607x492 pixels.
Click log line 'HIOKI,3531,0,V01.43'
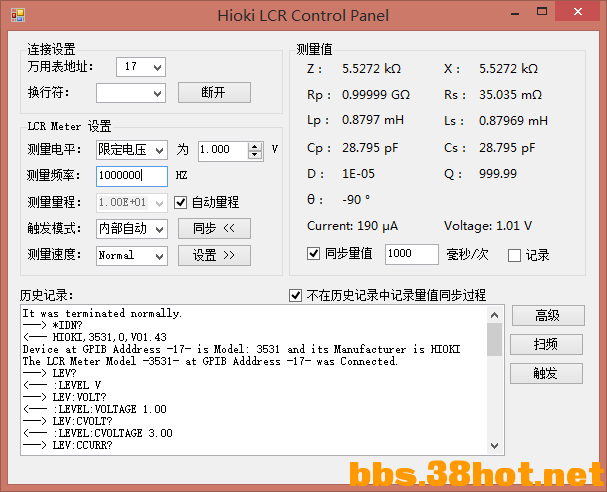(110, 337)
